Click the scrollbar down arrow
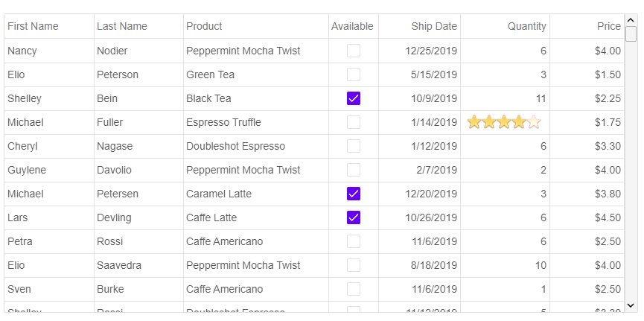The height and width of the screenshot is (321, 644). (631, 305)
